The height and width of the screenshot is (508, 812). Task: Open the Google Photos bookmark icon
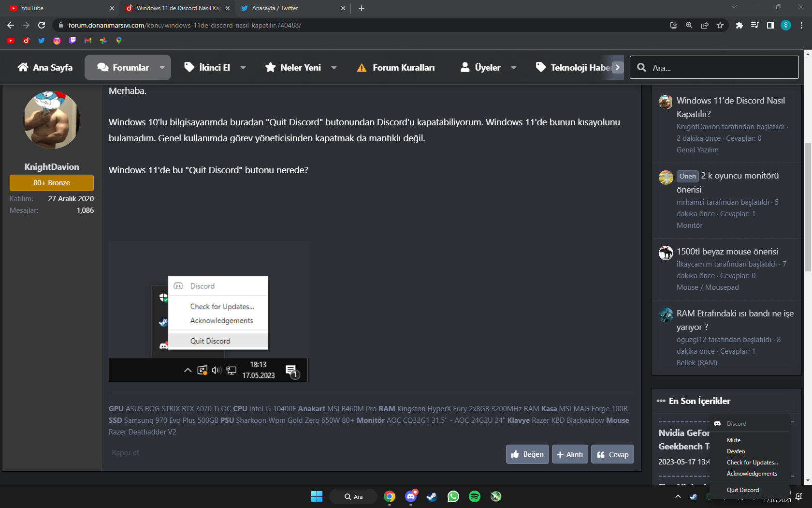coord(103,41)
